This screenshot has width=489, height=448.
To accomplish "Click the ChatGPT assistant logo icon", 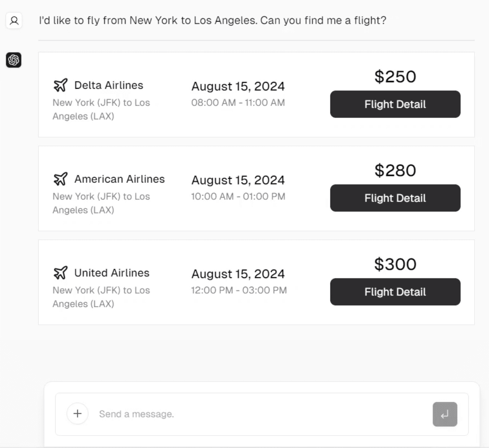I will (13, 60).
